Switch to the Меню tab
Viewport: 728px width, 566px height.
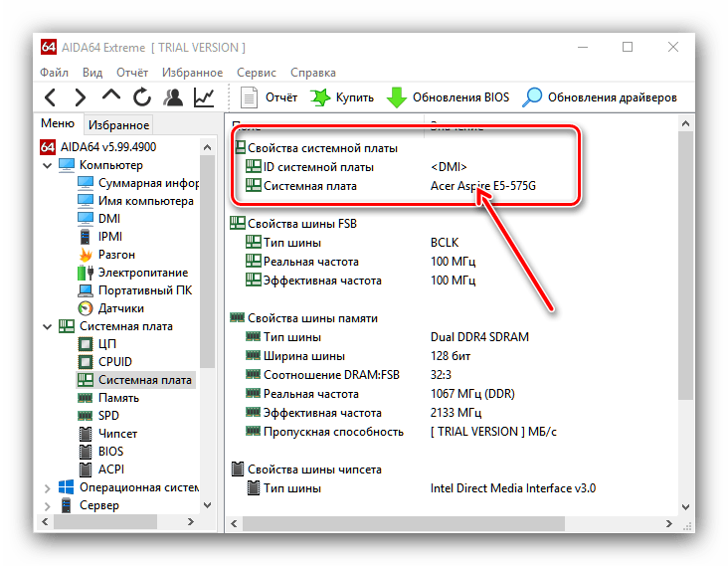[58, 123]
